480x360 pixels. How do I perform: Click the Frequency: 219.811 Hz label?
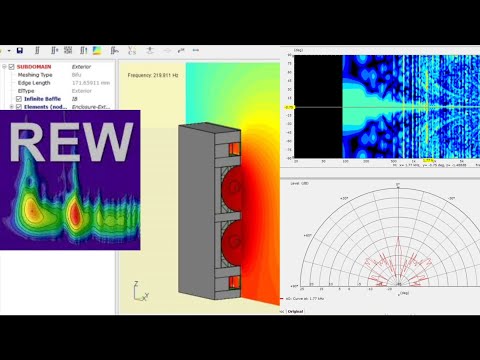coord(153,75)
